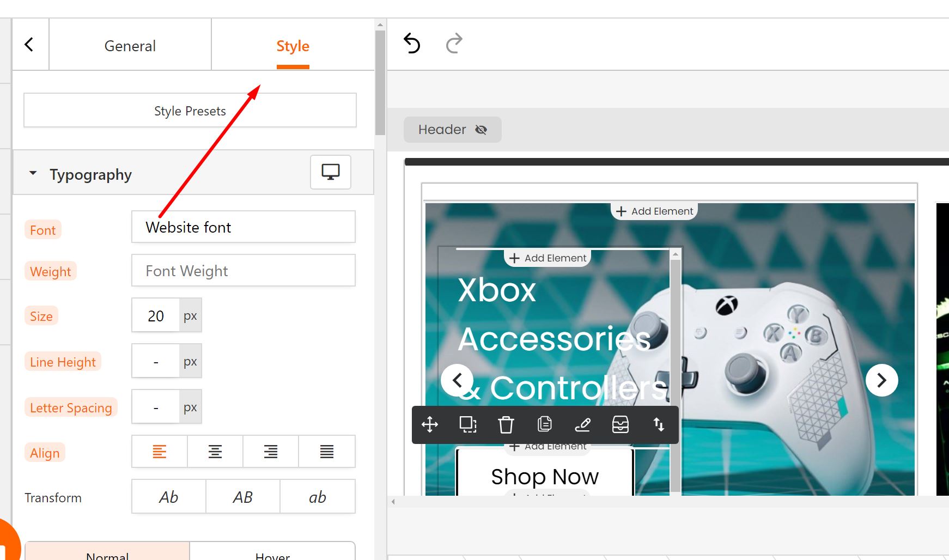Switch to the Hover state tab

pos(272,551)
